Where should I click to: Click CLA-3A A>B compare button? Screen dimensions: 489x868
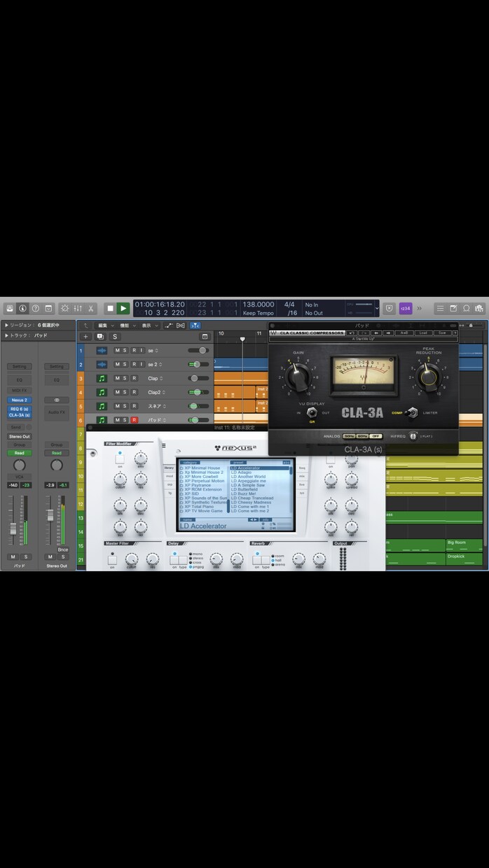pyautogui.click(x=404, y=333)
